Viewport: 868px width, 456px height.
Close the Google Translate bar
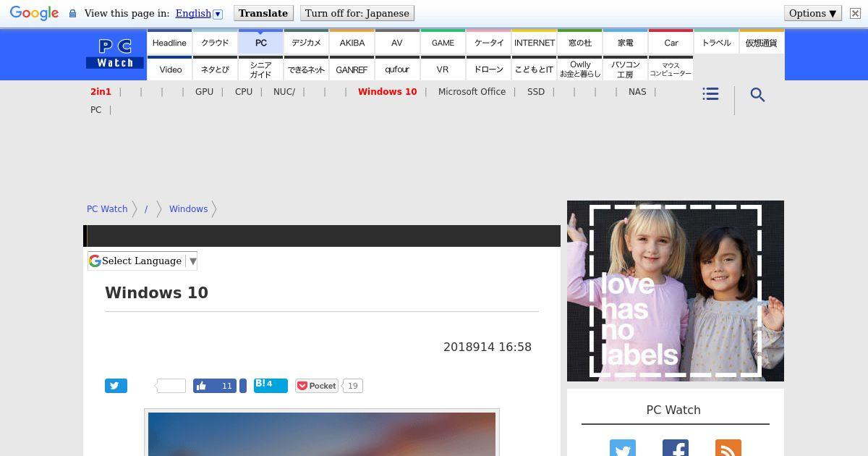[x=854, y=13]
